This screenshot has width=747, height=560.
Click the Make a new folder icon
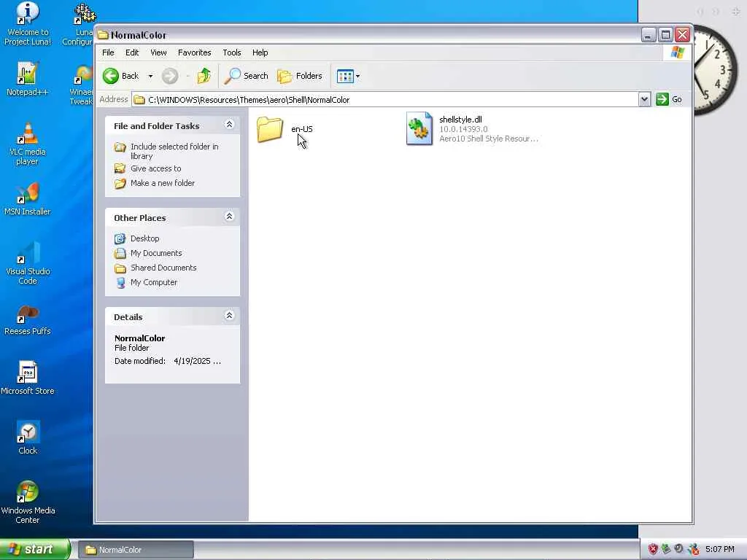(x=120, y=183)
